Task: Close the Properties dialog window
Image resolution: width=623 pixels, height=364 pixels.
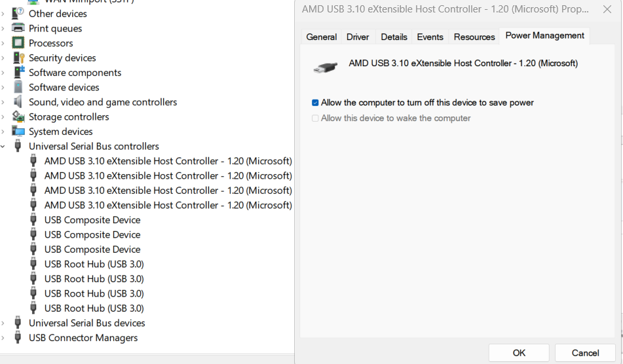Action: [607, 10]
